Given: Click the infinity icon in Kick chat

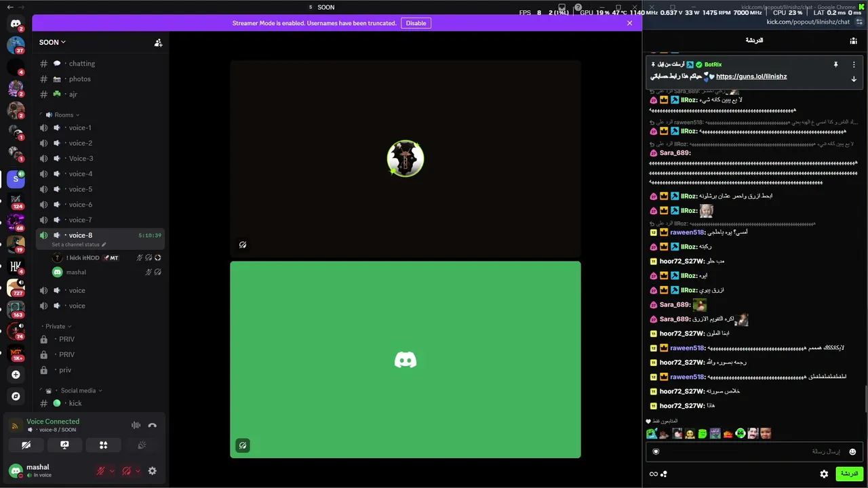Looking at the screenshot, I should click(x=653, y=474).
